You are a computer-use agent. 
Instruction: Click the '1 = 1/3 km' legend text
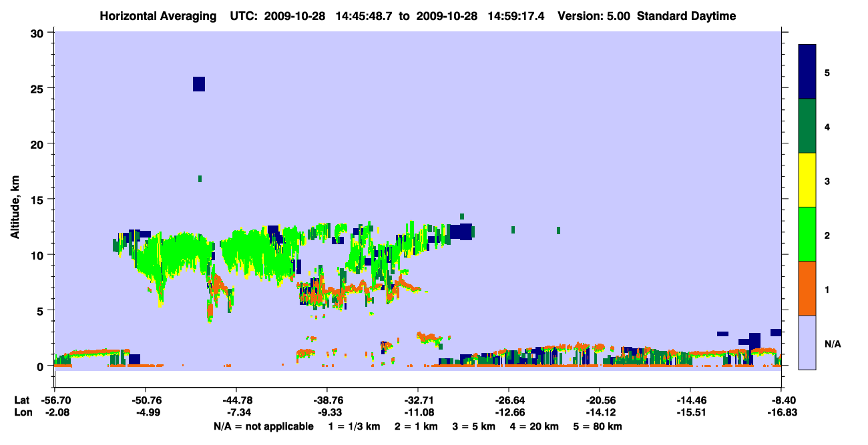coord(354,426)
